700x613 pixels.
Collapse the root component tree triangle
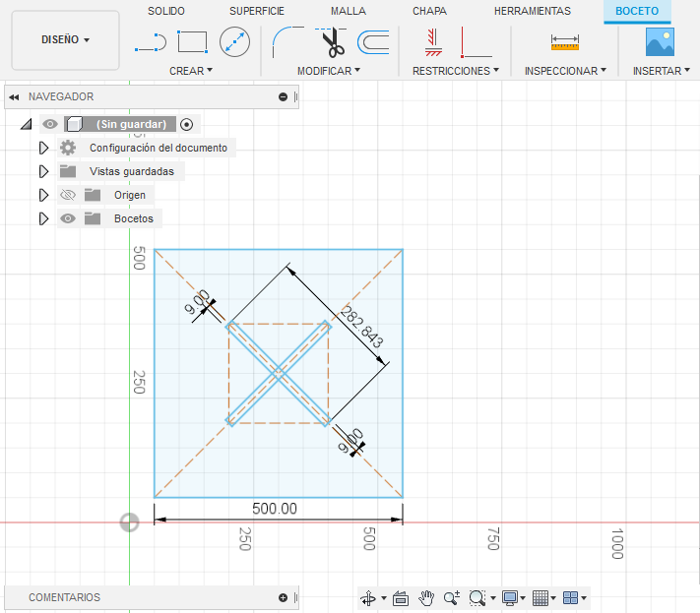27,124
